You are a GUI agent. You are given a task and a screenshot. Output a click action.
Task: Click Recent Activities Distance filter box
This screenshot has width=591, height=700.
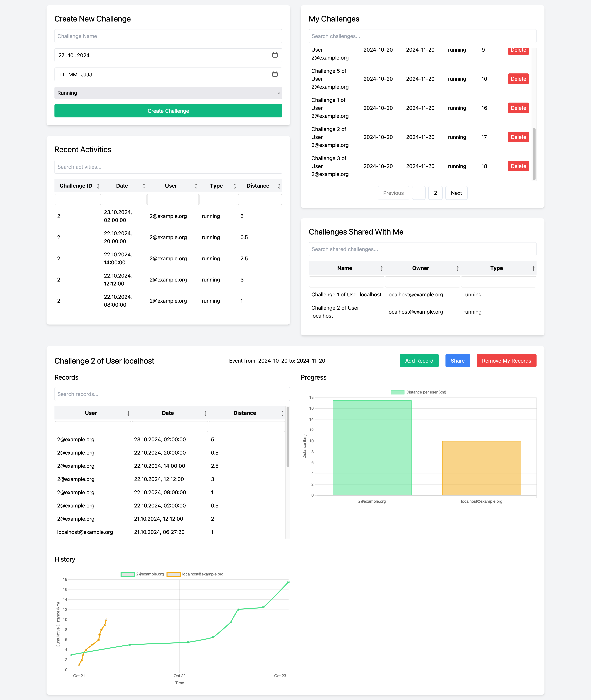click(260, 199)
